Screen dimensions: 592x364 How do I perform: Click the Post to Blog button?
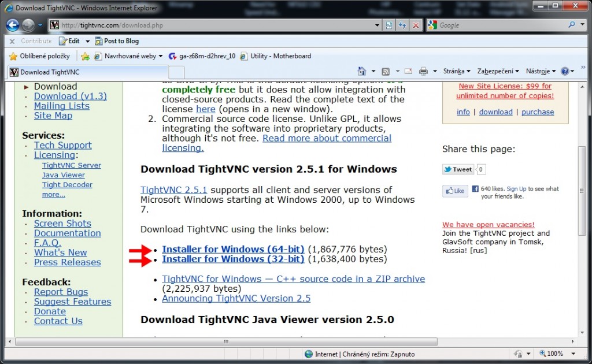[117, 41]
